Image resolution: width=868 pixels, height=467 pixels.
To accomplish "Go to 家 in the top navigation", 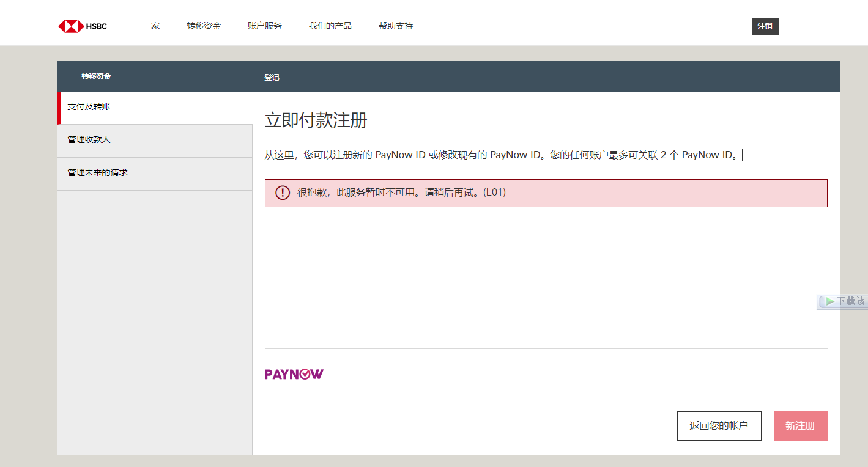I will click(x=155, y=26).
